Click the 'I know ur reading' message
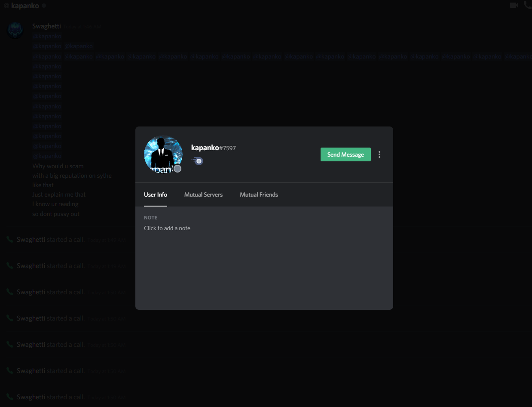This screenshot has height=407, width=532. point(55,204)
